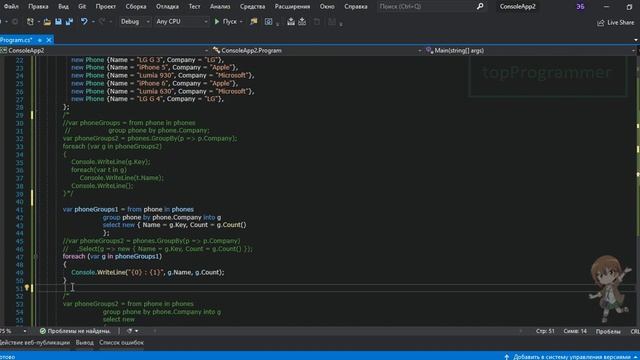
Task: Click the code cleanup brush icon
Action: coord(129,331)
